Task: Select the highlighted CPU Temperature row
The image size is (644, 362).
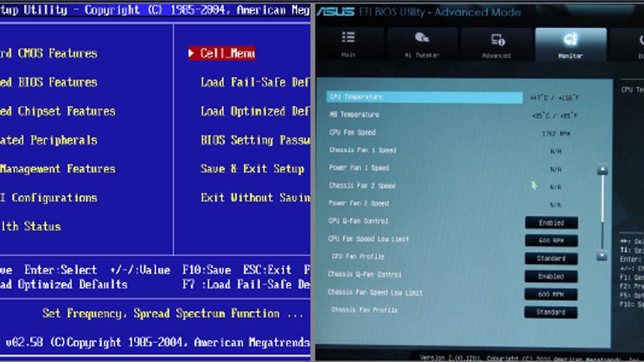Action: [x=425, y=97]
